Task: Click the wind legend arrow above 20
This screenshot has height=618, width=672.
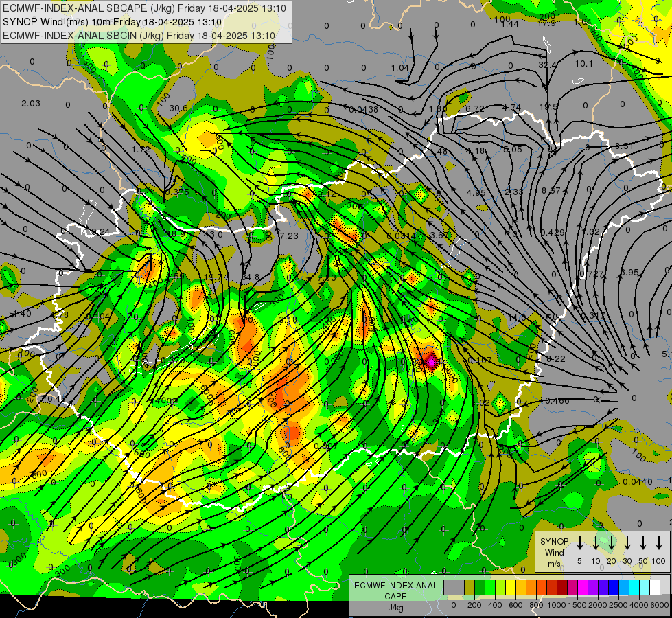Action: pyautogui.click(x=611, y=543)
